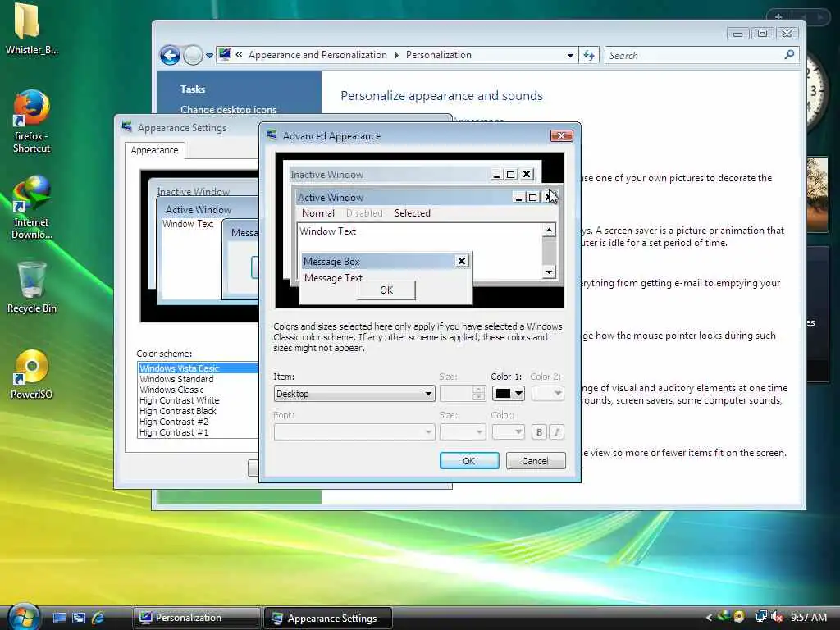Open the Recycle Bin
Viewport: 840px width, 630px height.
point(31,288)
